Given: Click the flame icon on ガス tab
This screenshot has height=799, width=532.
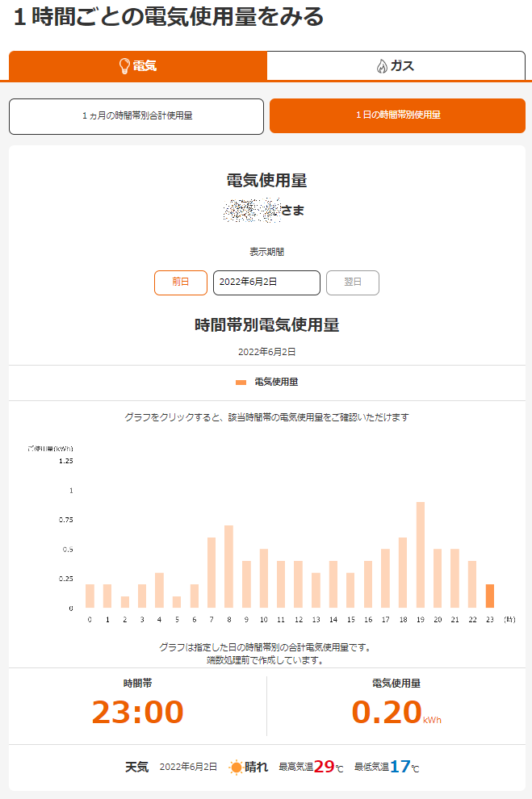Looking at the screenshot, I should click(x=382, y=66).
